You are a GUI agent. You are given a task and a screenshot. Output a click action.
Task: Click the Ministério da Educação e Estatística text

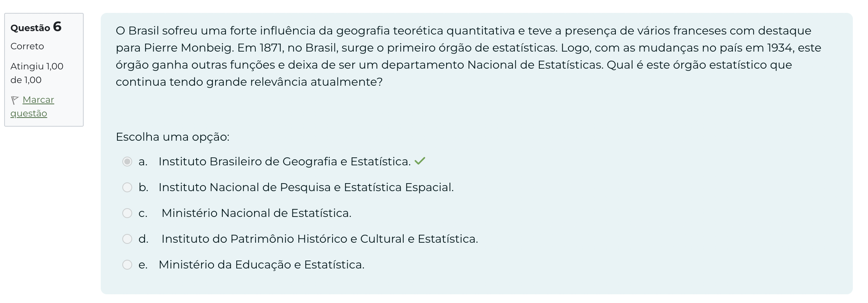261,265
